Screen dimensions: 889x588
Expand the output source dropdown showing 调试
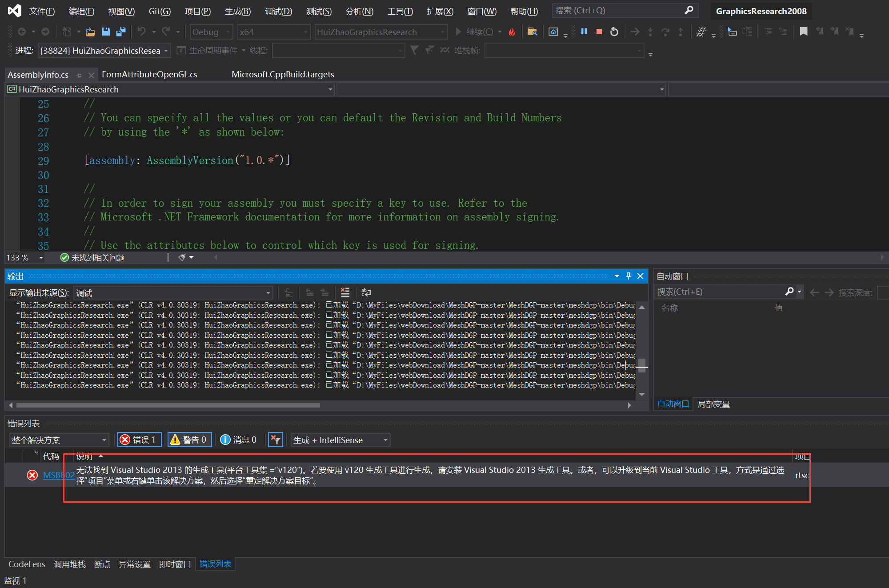[173, 293]
